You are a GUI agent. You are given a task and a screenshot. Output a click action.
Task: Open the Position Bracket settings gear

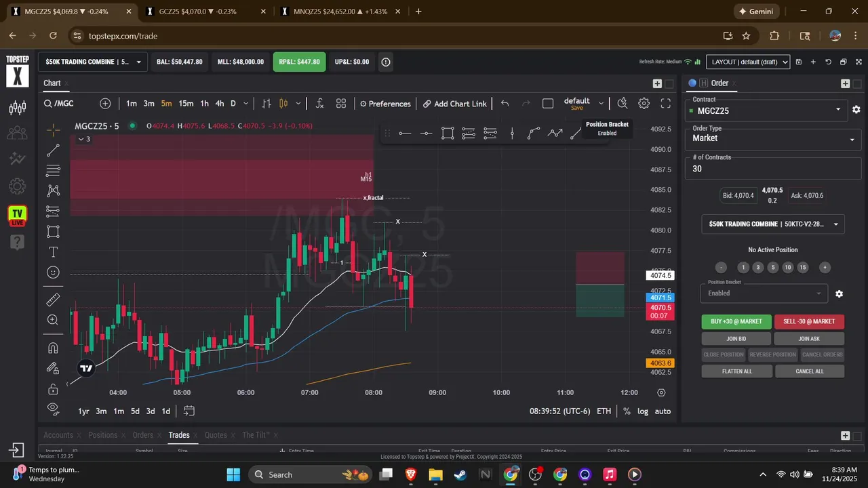click(x=839, y=293)
